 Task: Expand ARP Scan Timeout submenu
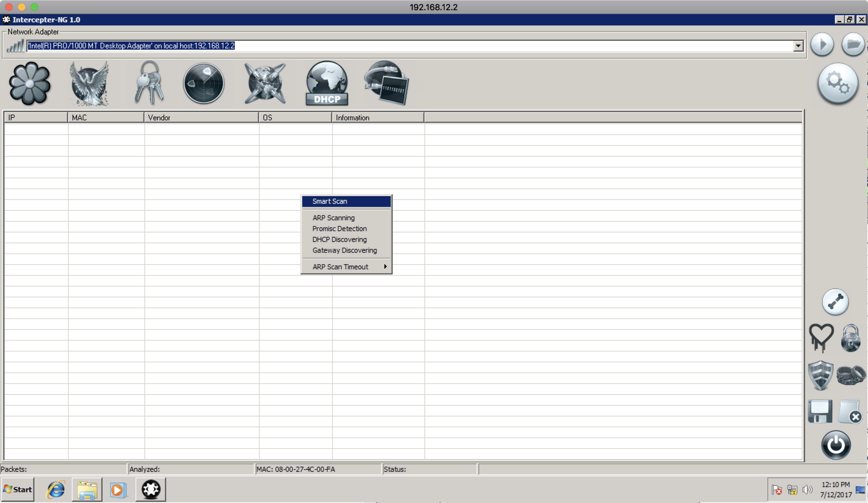[346, 267]
